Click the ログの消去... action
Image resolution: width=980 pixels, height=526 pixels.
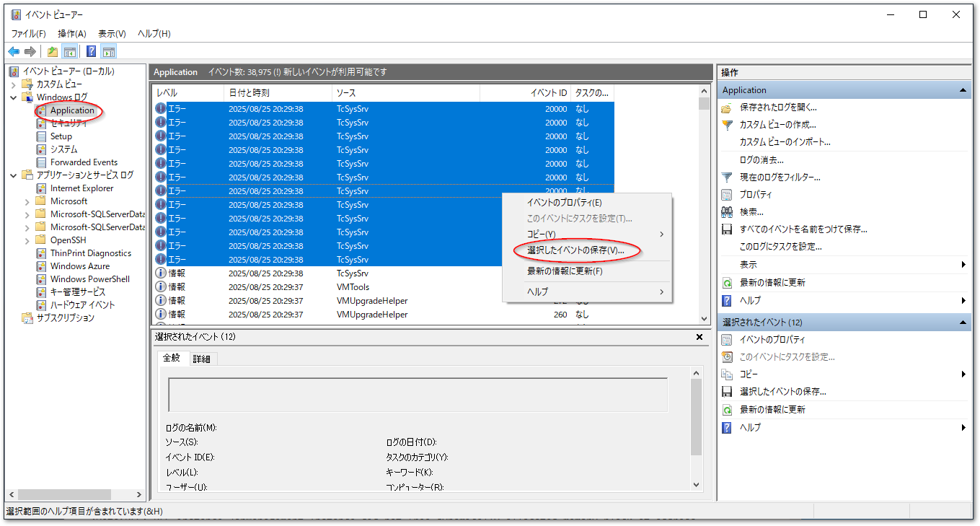(762, 159)
